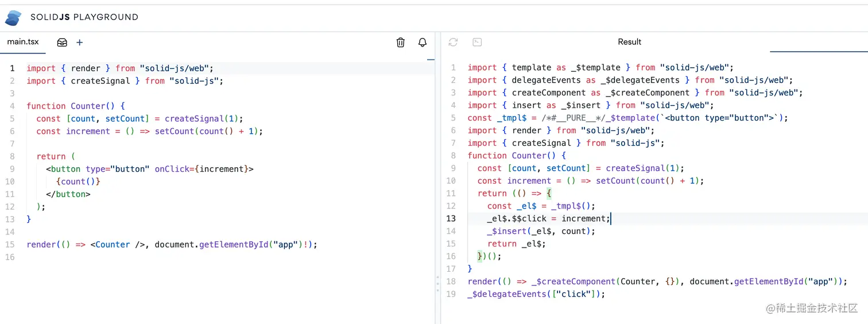Screen dimensions: 868x324
Task: Click the 'return _el$;' line in result
Action: coord(517,244)
